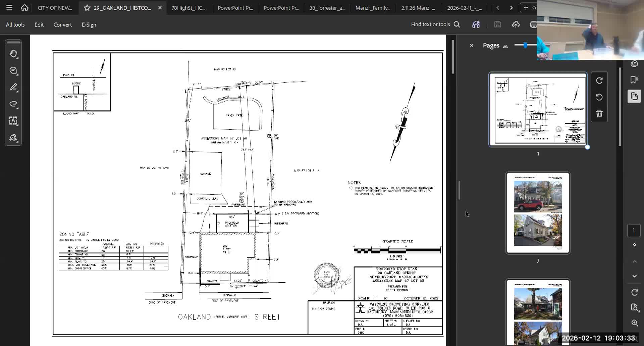Image resolution: width=644 pixels, height=346 pixels.
Task: Open the Edit menu
Action: coord(39,24)
